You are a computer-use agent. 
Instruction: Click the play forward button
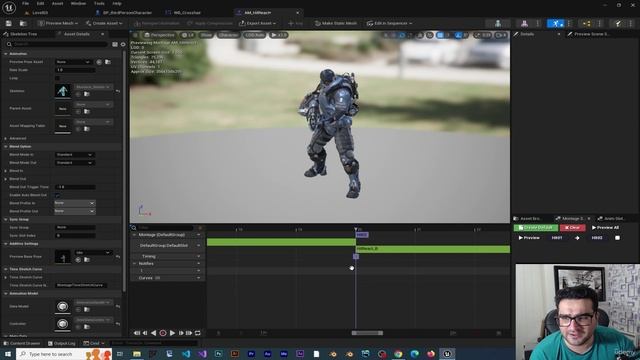(172, 333)
